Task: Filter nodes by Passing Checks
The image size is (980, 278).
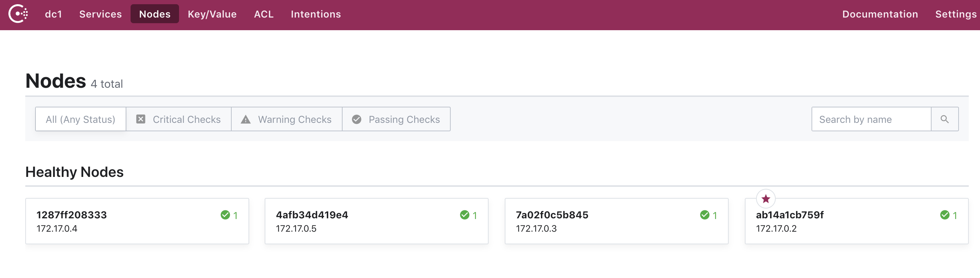Action: click(x=396, y=119)
